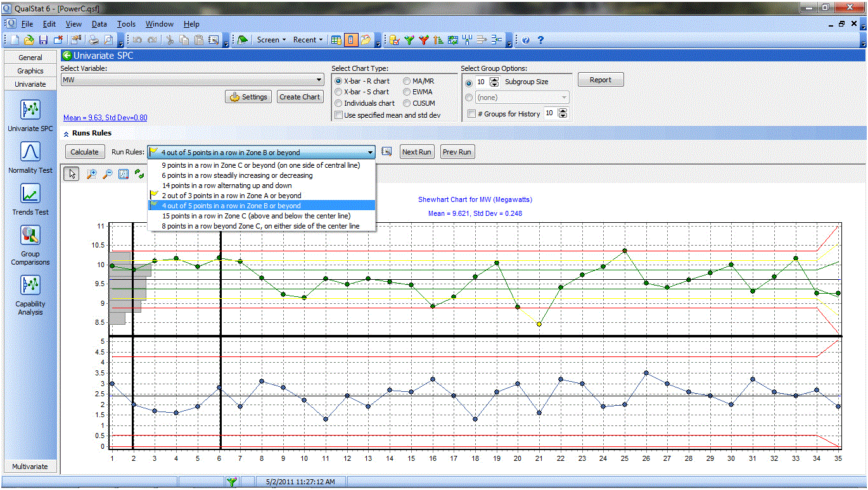Open the (none) group options dropdown
The width and height of the screenshot is (868, 490).
[522, 97]
